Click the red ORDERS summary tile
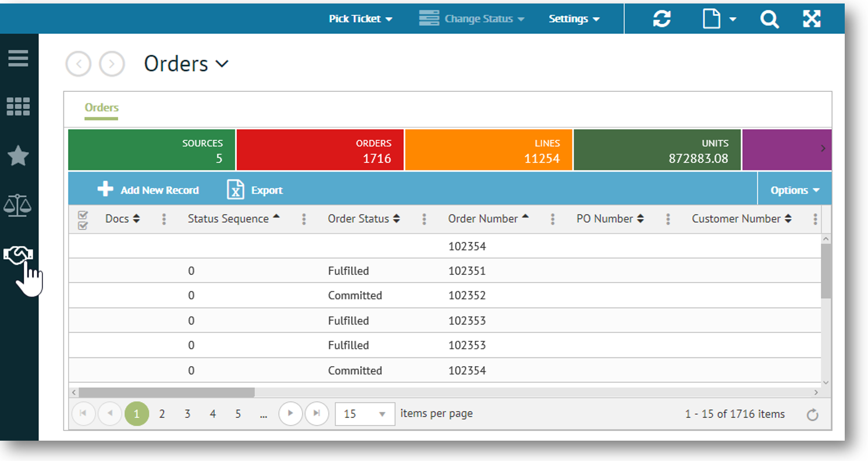 pos(320,150)
